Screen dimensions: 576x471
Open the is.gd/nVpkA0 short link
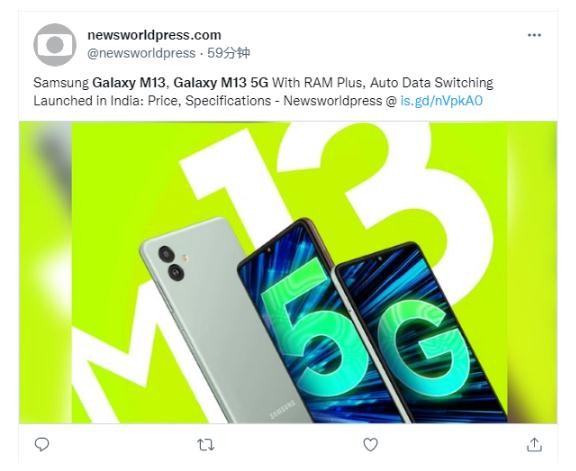[x=441, y=101]
